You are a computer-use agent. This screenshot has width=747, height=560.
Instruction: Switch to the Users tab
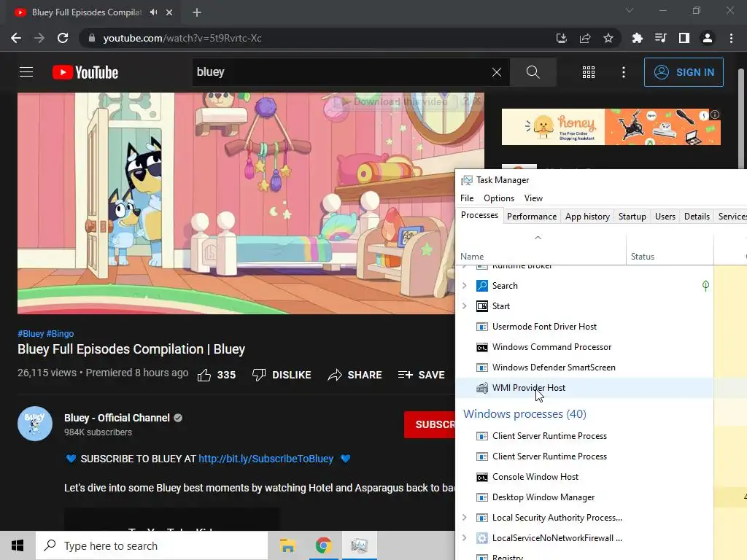pyautogui.click(x=665, y=216)
